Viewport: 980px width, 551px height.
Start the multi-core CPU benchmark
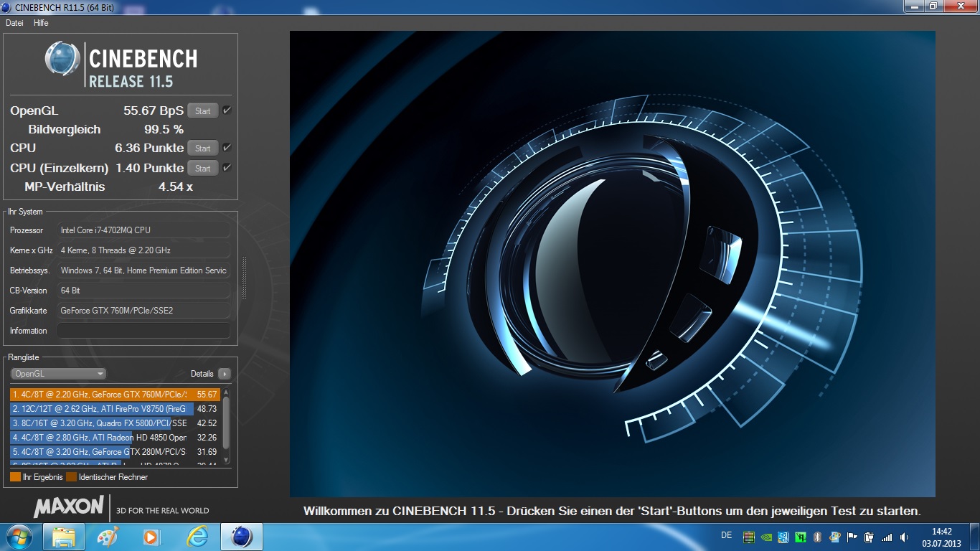click(x=203, y=149)
